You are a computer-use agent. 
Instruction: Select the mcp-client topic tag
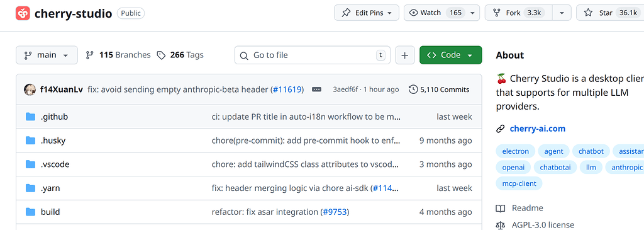[519, 183]
